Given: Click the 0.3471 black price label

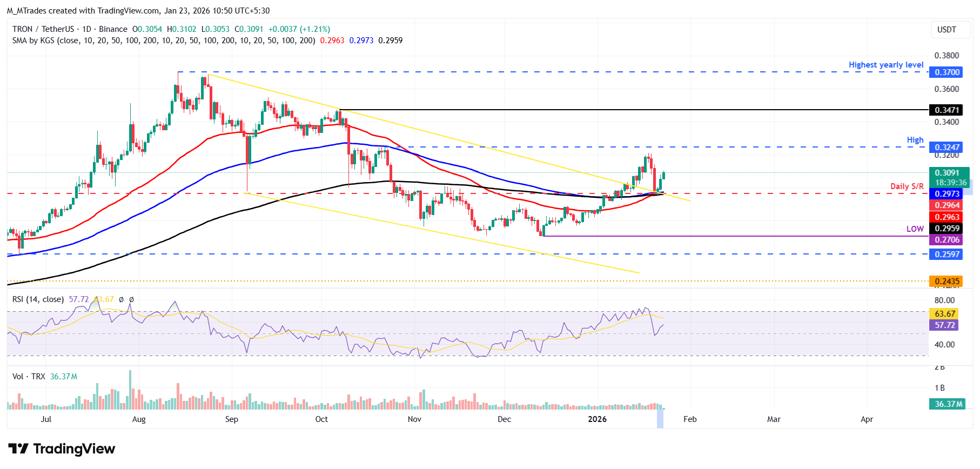Looking at the screenshot, I should click(945, 110).
